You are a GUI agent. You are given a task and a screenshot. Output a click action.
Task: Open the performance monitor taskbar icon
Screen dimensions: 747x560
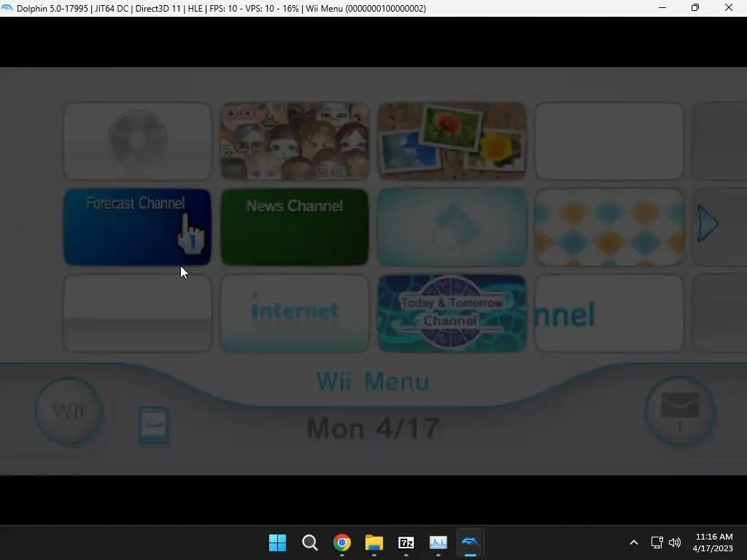coord(438,542)
